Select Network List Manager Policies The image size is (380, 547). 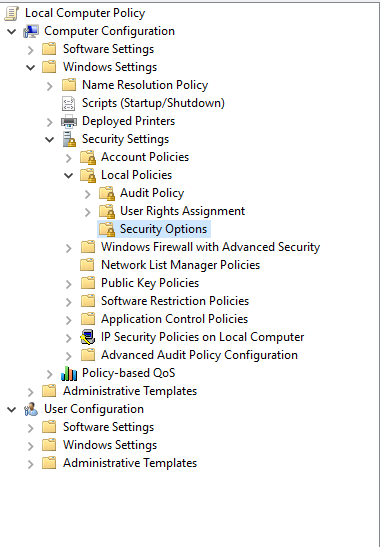pyautogui.click(x=180, y=265)
